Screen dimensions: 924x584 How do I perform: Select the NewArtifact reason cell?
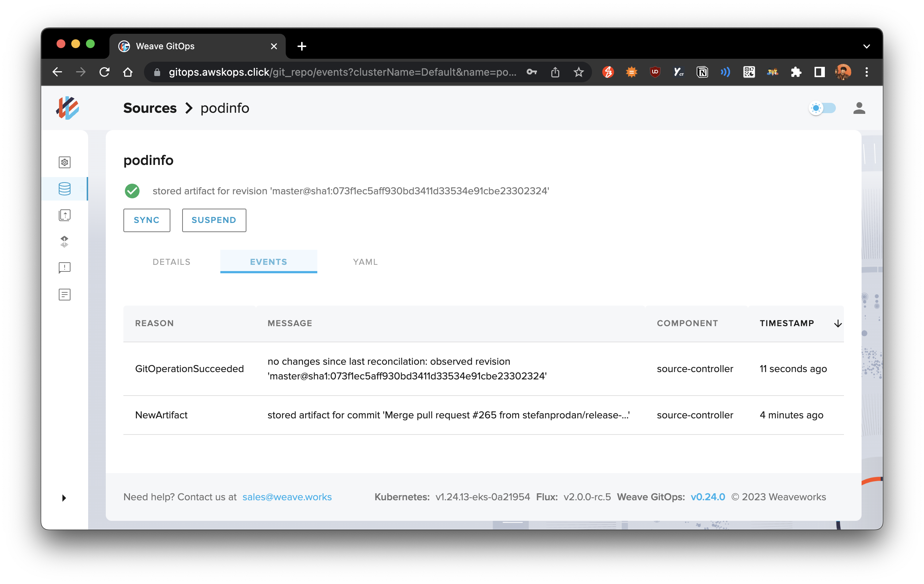(x=161, y=415)
